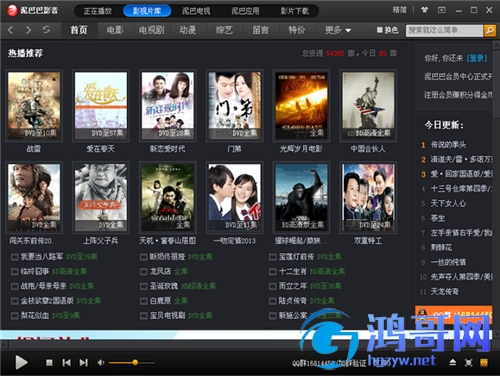Click the 登录 login link
This screenshot has height=376, width=500.
point(477,58)
